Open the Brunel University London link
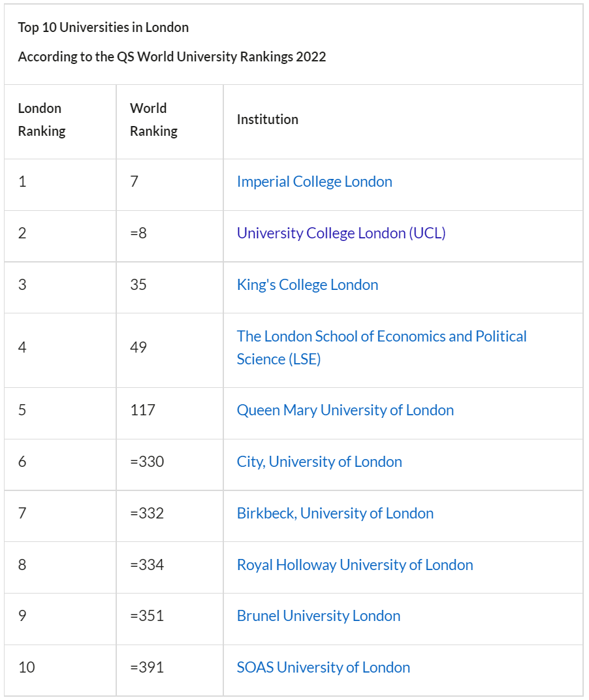Screen dimensions: 589x700 (318, 616)
